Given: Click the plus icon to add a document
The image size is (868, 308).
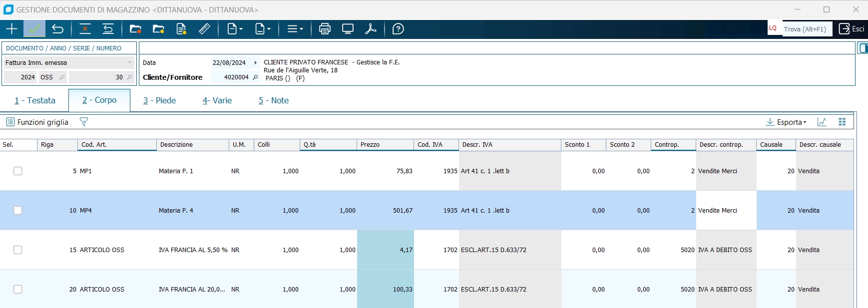Looking at the screenshot, I should 11,29.
